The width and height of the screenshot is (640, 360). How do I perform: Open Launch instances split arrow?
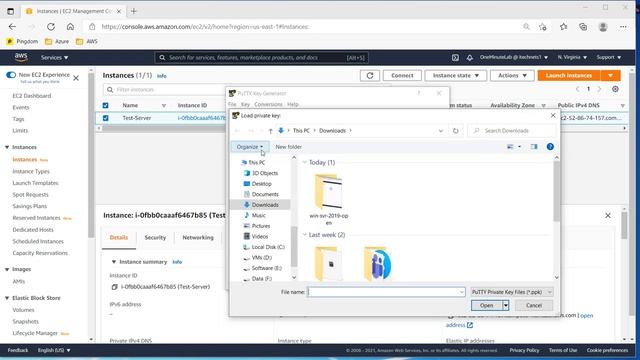(611, 76)
